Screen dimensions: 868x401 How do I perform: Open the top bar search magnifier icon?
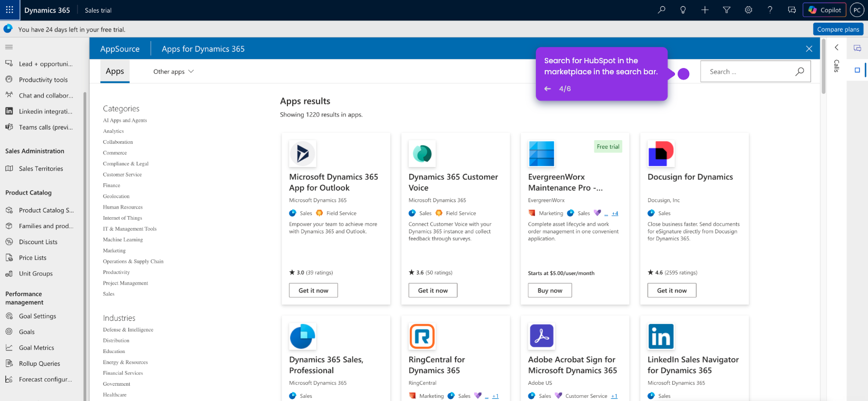point(661,10)
